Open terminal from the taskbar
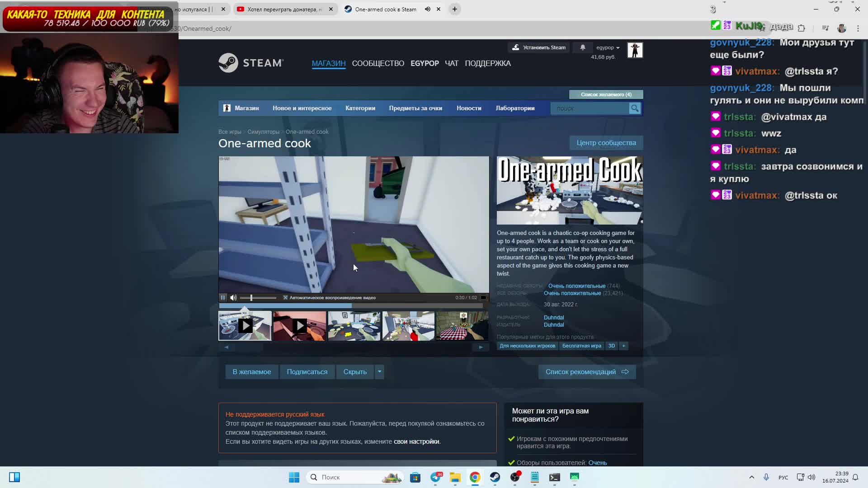Viewport: 868px width, 488px height. [x=555, y=477]
